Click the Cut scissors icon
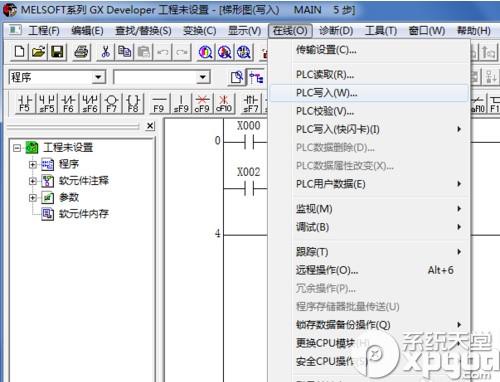Viewport: 500px width, 382px height. (x=105, y=52)
